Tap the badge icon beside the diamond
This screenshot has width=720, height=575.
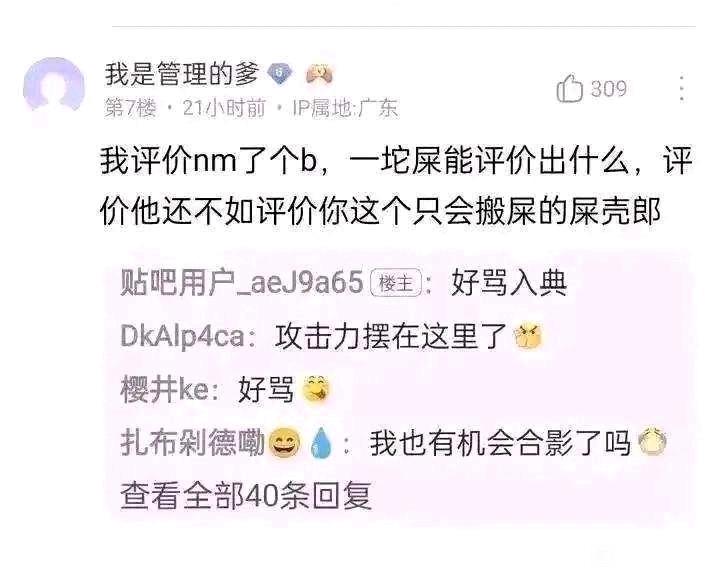pos(320,73)
